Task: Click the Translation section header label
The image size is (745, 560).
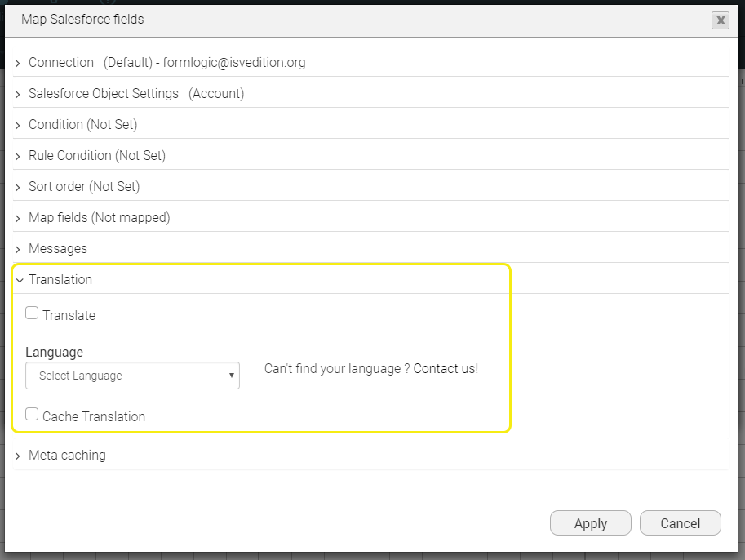Action: pyautogui.click(x=60, y=279)
